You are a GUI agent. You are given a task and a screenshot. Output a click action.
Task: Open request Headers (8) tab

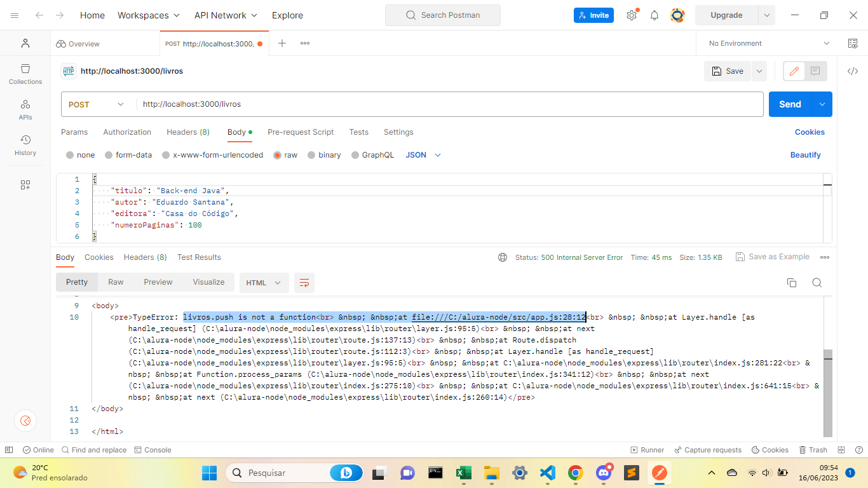[188, 132]
